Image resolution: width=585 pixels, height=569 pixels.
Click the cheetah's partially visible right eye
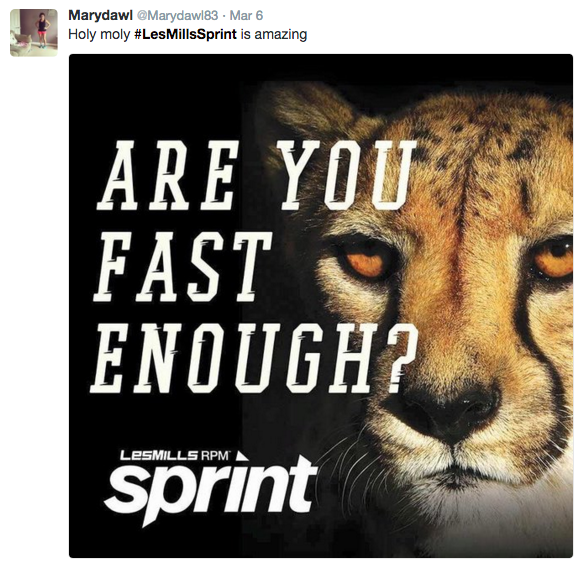coord(554,257)
